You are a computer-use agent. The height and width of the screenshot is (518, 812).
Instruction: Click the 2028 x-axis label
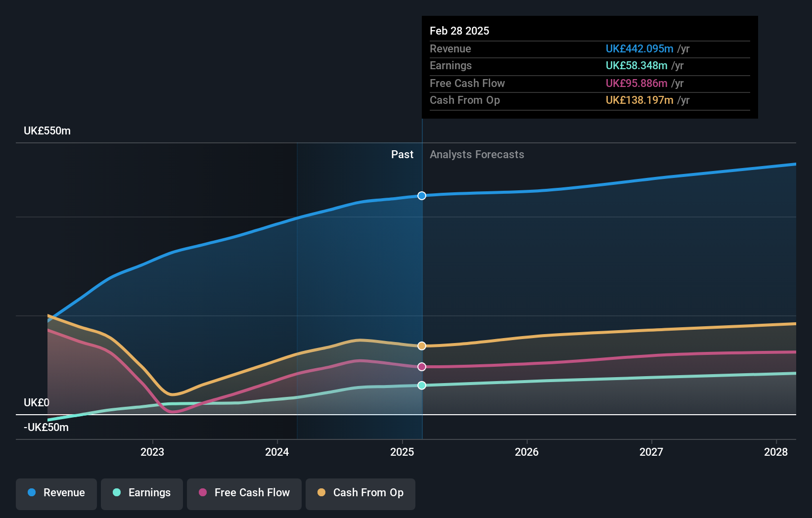tap(776, 452)
